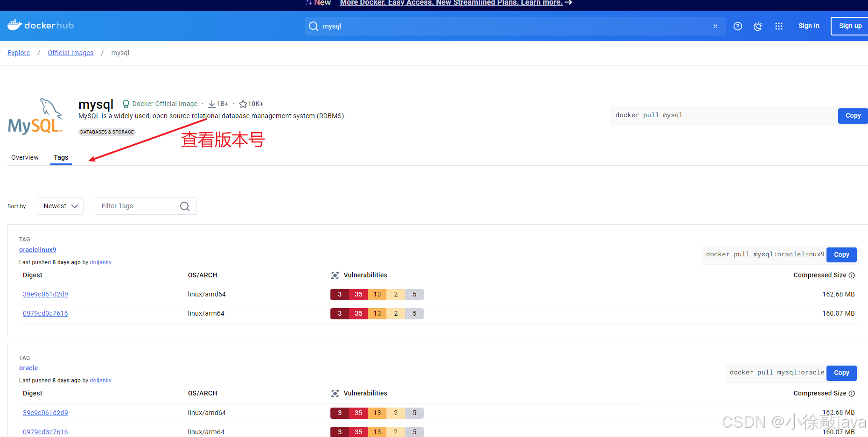The image size is (868, 437).
Task: Select the docker pull mysql command text
Action: click(649, 115)
